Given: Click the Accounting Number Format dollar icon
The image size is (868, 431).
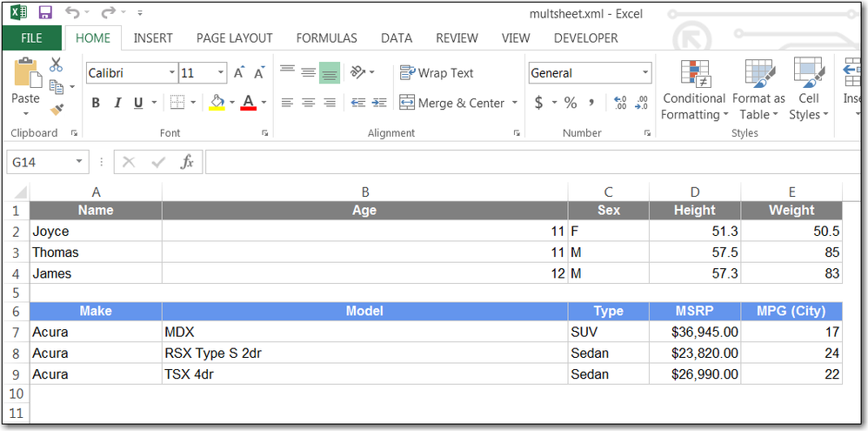Looking at the screenshot, I should pos(539,103).
